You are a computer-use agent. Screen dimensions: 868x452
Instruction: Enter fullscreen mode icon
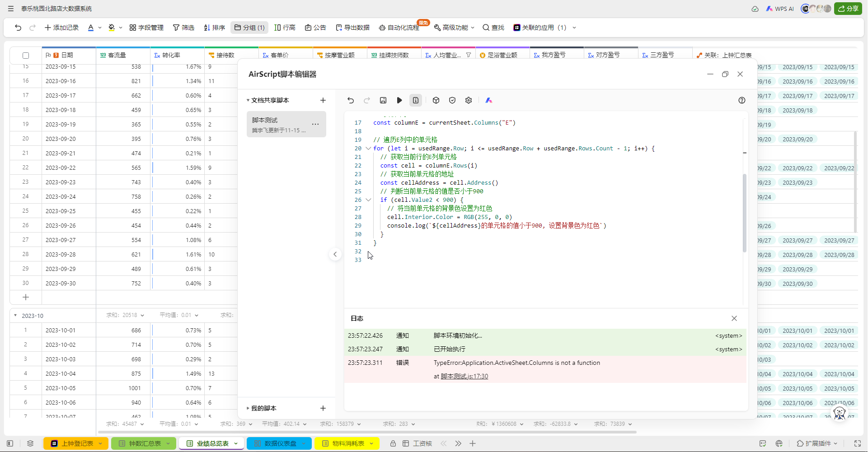tap(858, 443)
